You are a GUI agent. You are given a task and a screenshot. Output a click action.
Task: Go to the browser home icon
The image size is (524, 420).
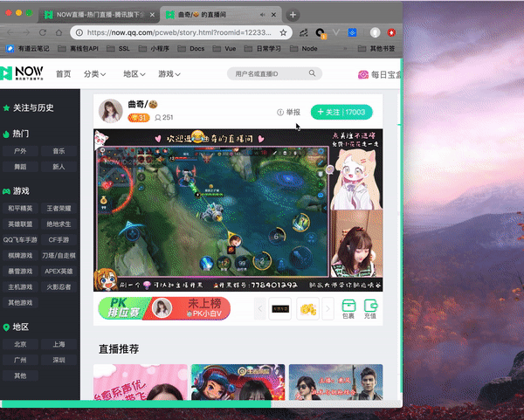pyautogui.click(x=59, y=32)
